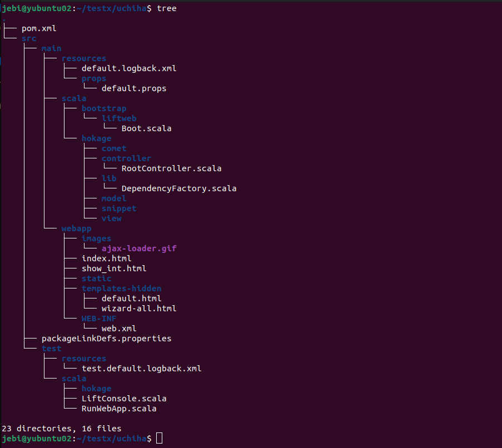Select RootController.scala file name

click(171, 168)
